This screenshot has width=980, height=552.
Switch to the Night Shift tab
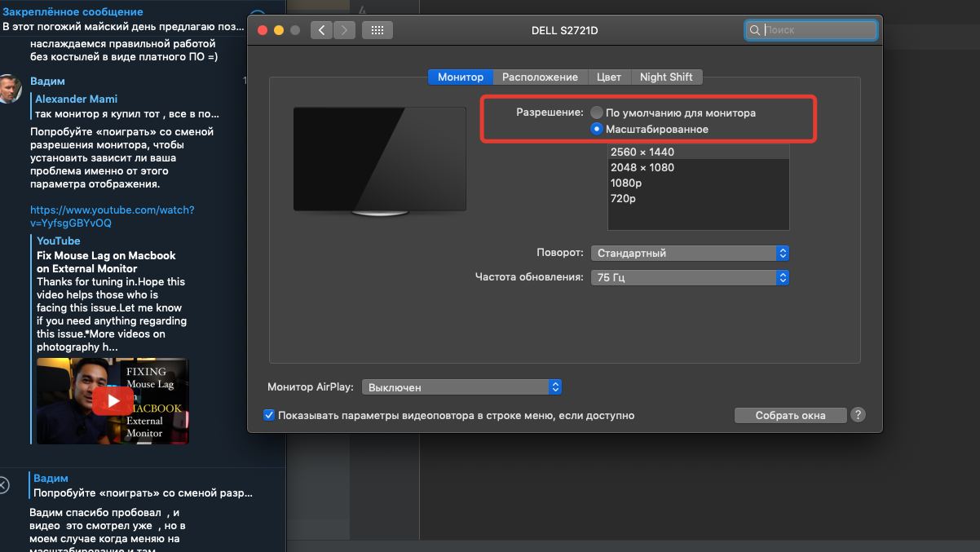tap(666, 77)
